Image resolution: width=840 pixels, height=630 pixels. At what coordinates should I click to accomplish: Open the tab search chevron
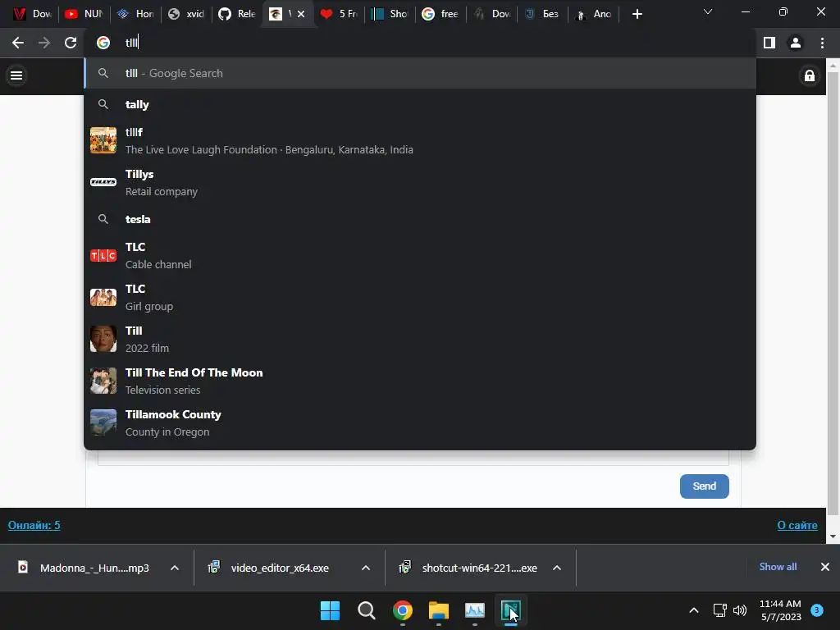tap(708, 11)
